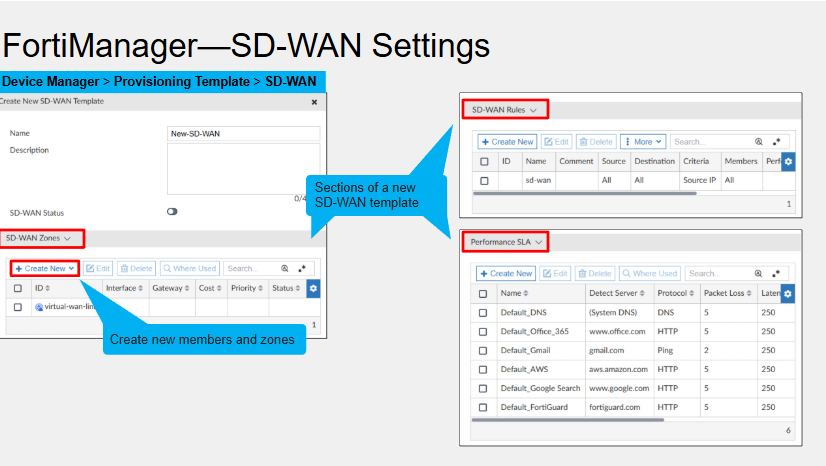Image resolution: width=826 pixels, height=466 pixels.
Task: Check the Default_DNS row checkbox
Action: (x=483, y=313)
